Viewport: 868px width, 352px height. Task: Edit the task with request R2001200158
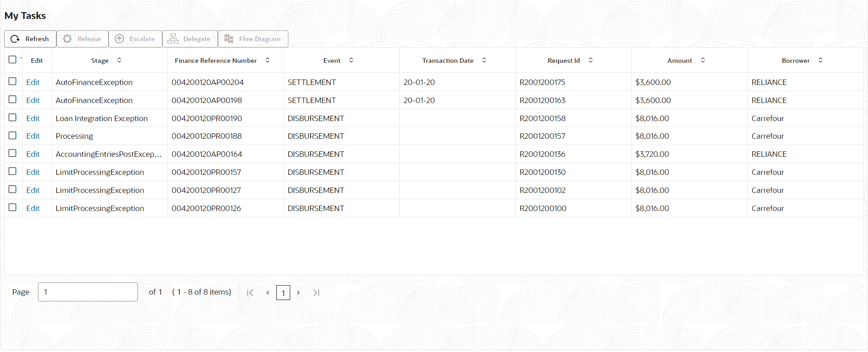tap(33, 118)
